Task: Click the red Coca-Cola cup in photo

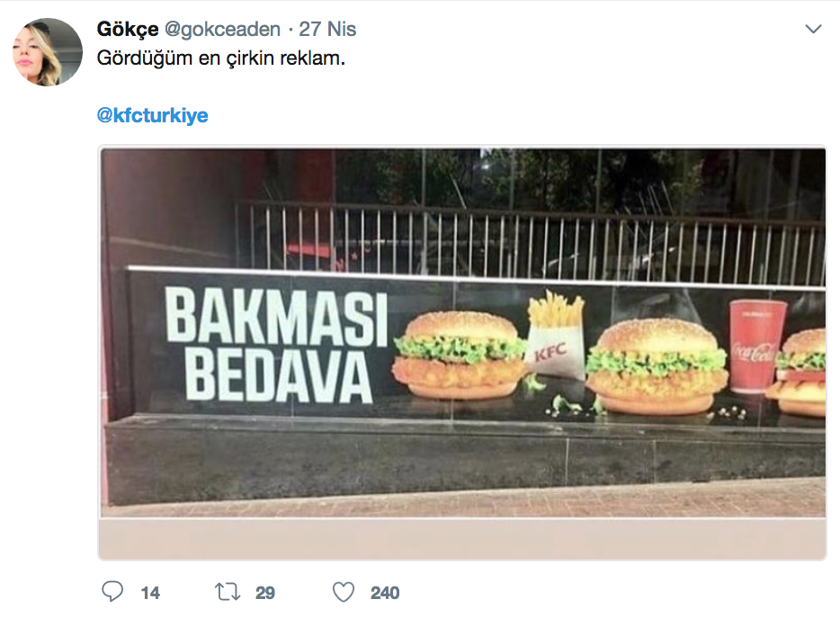Action: 756,346
